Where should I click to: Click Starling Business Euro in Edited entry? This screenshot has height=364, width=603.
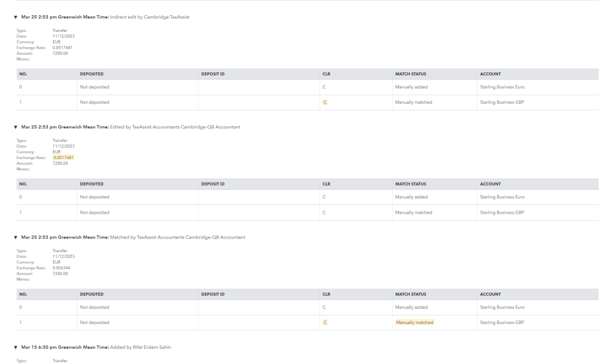[502, 197]
